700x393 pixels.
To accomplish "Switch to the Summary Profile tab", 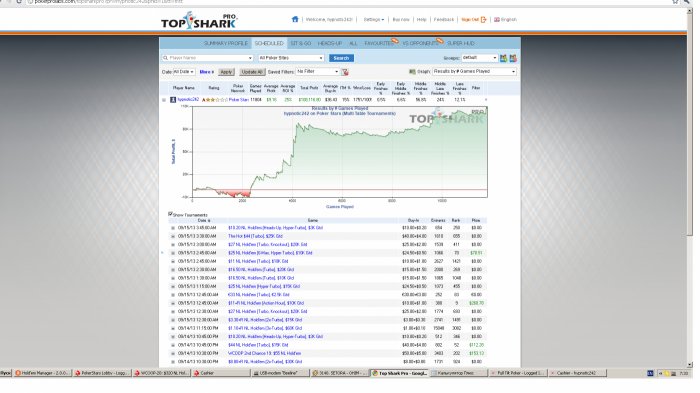I will 225,43.
